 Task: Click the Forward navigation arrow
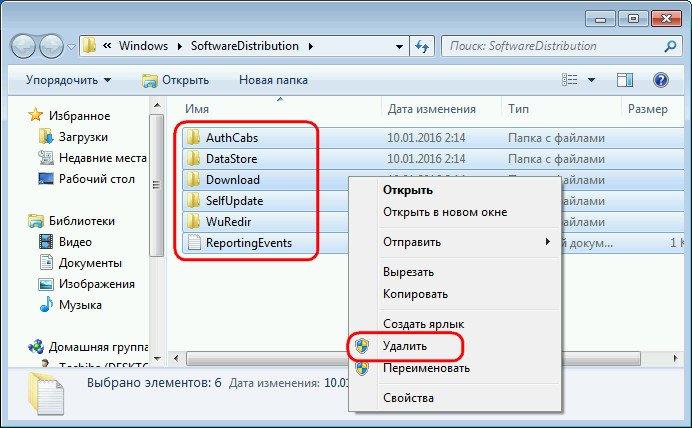click(51, 46)
